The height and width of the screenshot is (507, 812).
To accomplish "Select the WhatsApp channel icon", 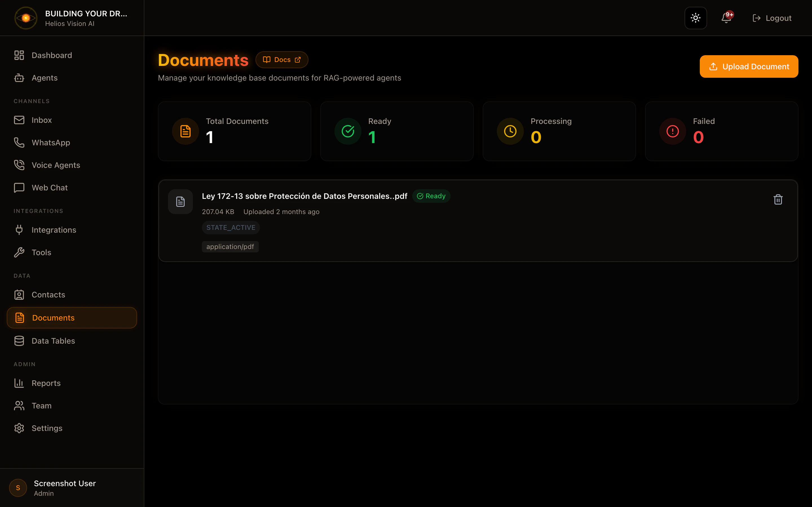I will [x=19, y=142].
